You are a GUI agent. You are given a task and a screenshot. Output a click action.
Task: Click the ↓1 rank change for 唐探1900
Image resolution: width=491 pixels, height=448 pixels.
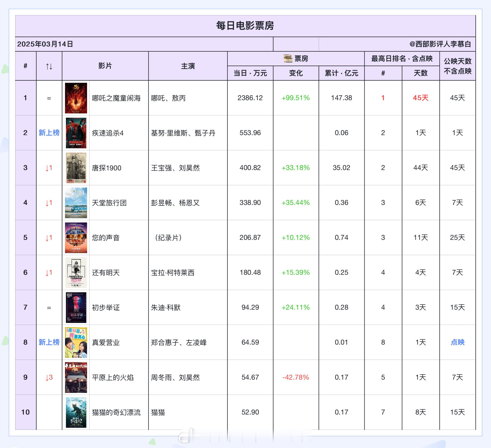click(x=49, y=168)
